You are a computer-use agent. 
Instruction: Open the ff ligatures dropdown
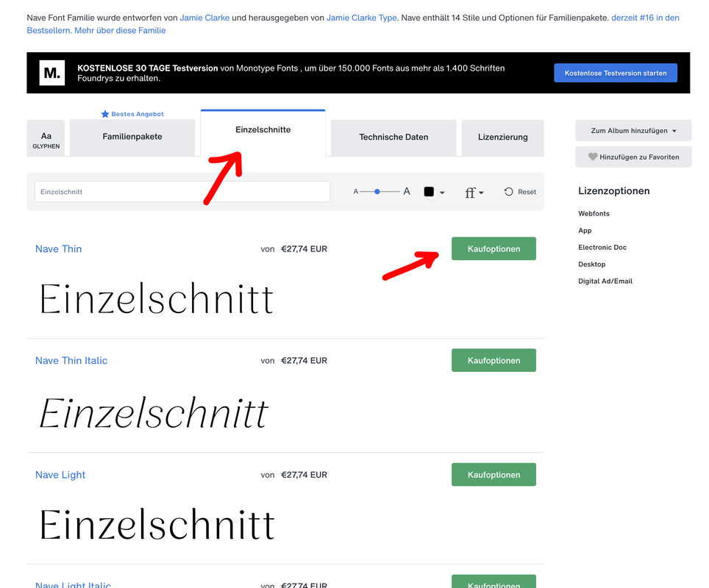pos(474,192)
